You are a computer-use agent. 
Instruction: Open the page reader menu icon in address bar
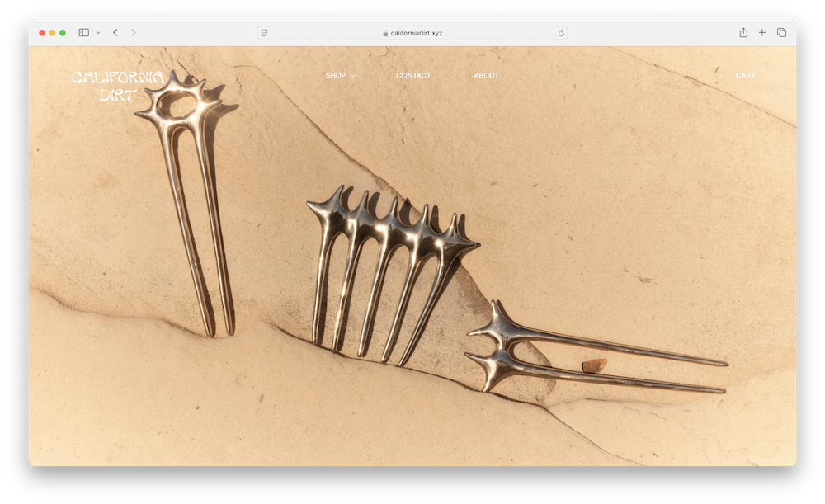264,33
